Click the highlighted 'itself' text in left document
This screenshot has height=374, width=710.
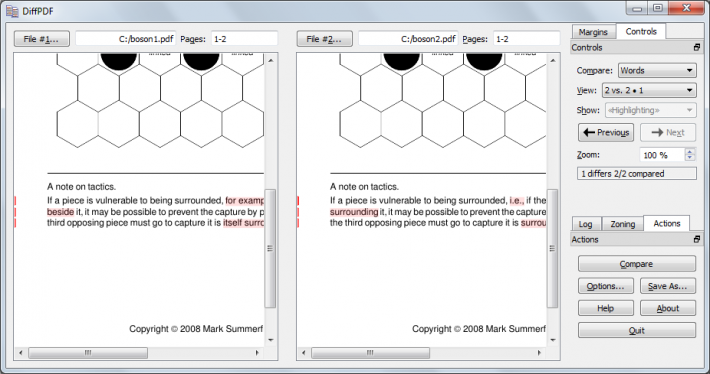click(x=233, y=223)
